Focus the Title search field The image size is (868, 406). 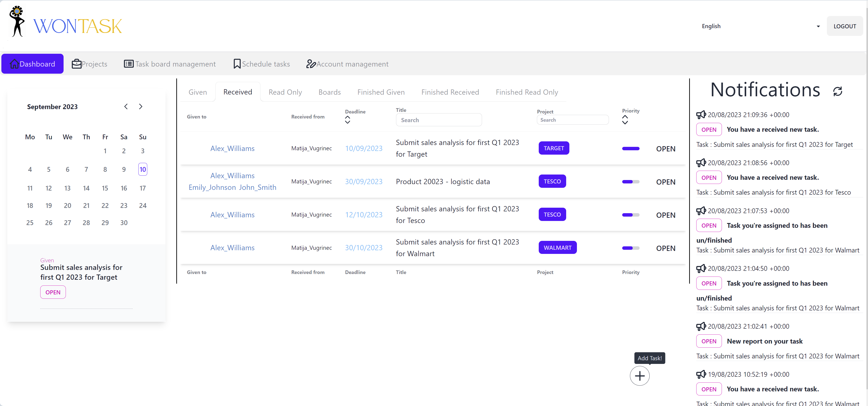438,120
